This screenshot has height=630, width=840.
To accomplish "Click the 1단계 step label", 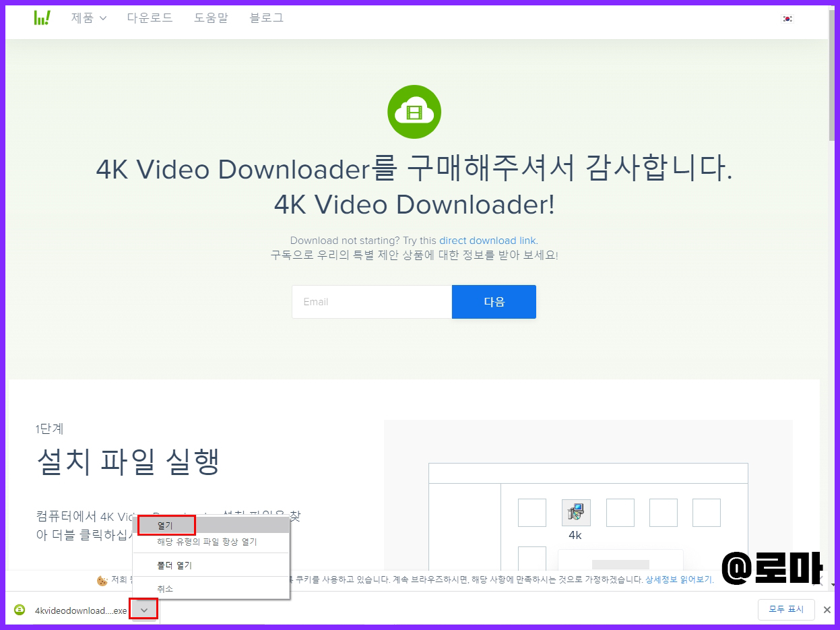I will pyautogui.click(x=49, y=429).
